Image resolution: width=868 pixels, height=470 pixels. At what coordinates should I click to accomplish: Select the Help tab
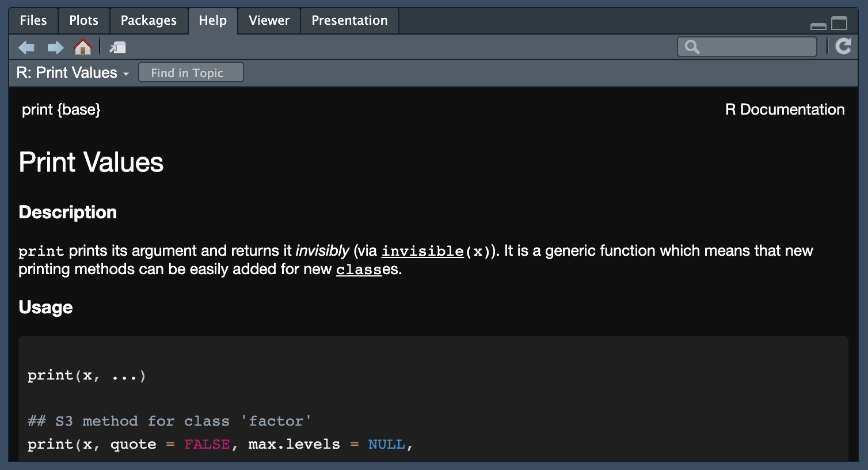coord(212,21)
